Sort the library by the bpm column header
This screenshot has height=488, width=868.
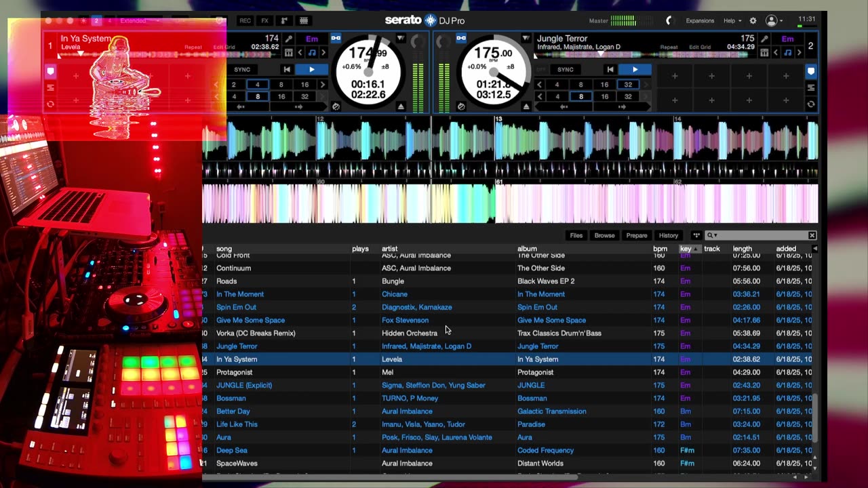[660, 249]
